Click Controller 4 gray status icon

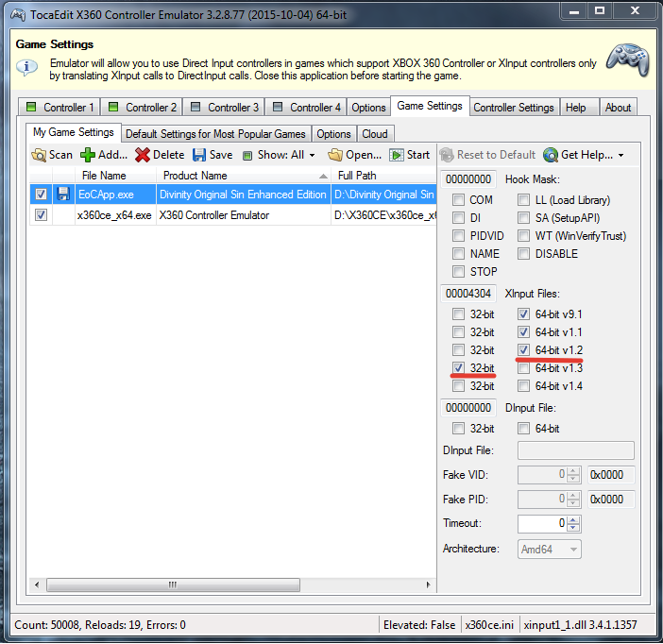[278, 107]
